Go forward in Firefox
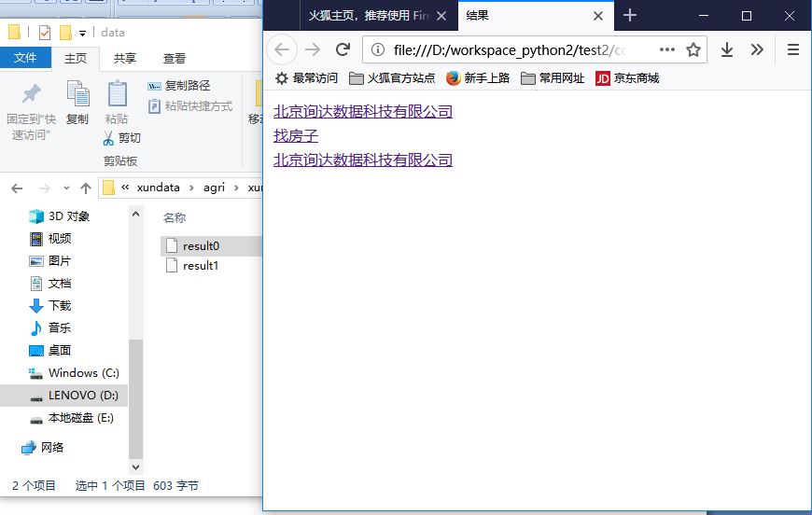Viewport: 812px width, 515px height. [313, 49]
